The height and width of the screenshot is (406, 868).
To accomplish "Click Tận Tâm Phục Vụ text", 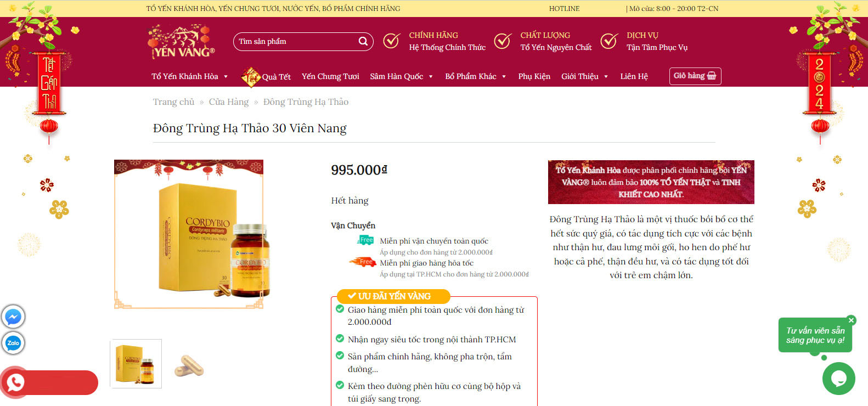I will tap(657, 48).
